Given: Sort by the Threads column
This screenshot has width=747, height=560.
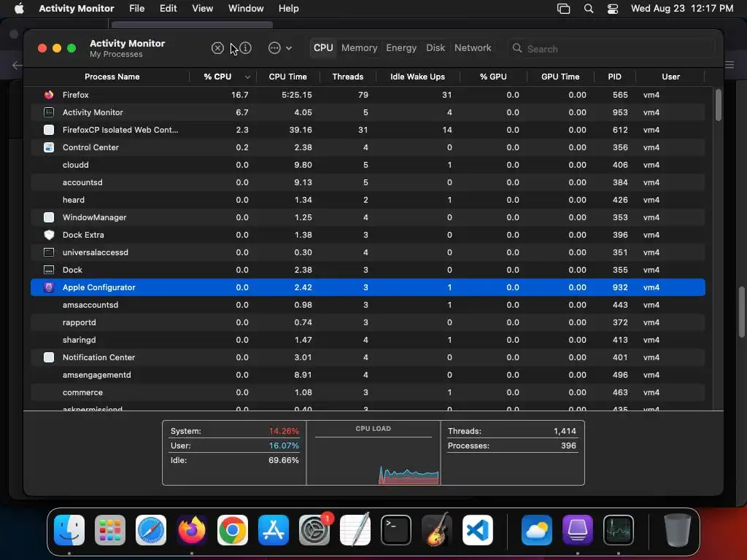Looking at the screenshot, I should [x=348, y=77].
